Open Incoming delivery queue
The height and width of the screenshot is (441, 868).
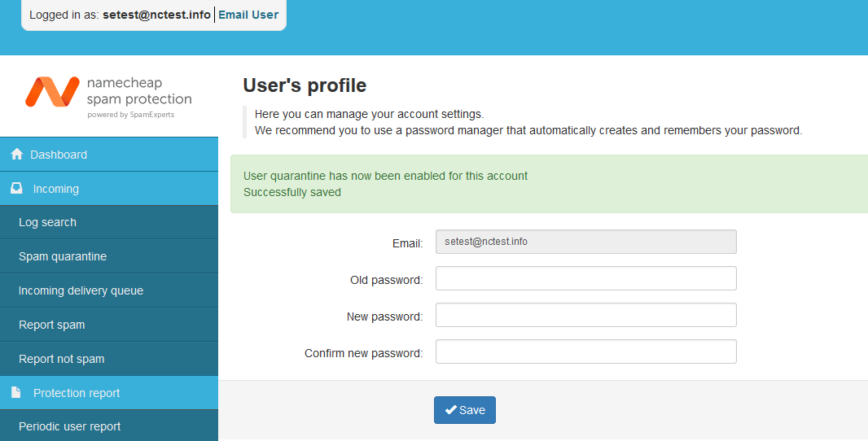tap(109, 290)
